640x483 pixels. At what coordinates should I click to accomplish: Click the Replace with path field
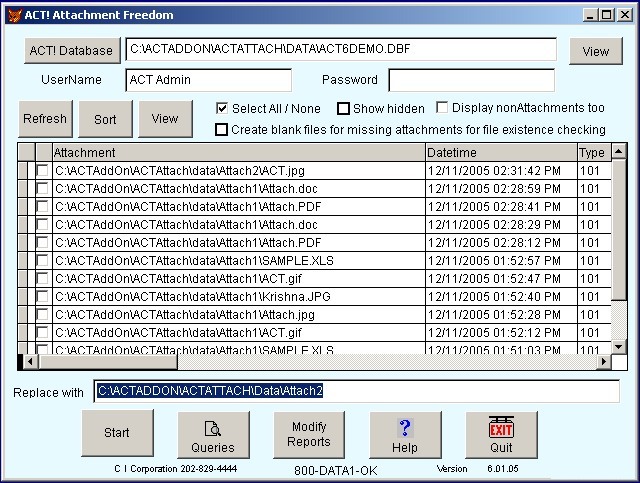[356, 391]
